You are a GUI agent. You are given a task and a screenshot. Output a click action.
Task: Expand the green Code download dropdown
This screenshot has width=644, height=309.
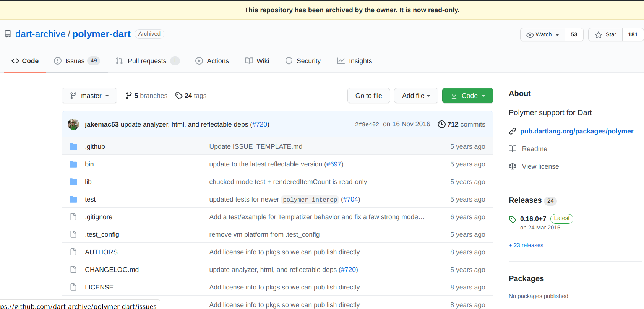click(467, 96)
